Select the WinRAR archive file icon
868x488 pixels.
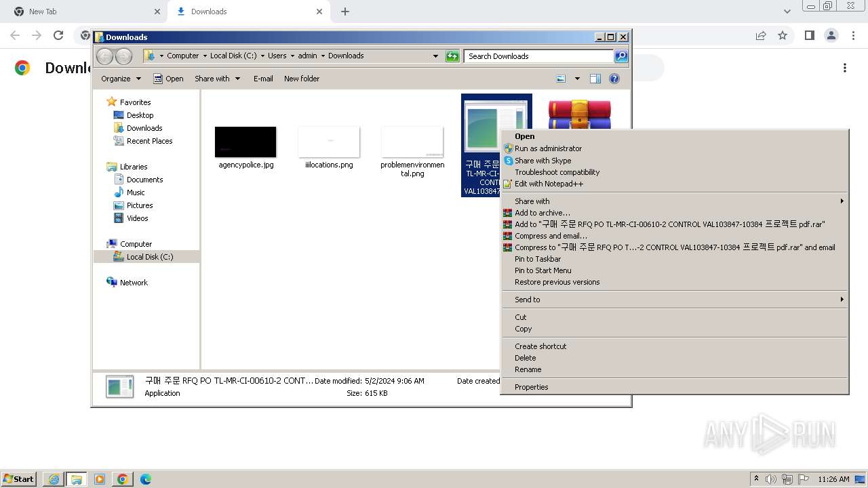pyautogui.click(x=580, y=113)
